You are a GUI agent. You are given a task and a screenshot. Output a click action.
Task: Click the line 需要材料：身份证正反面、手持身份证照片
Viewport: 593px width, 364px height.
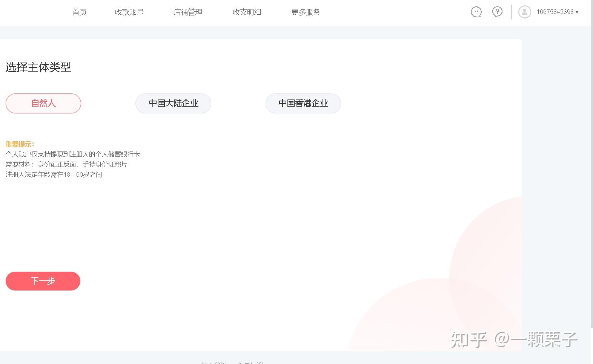[x=66, y=164]
